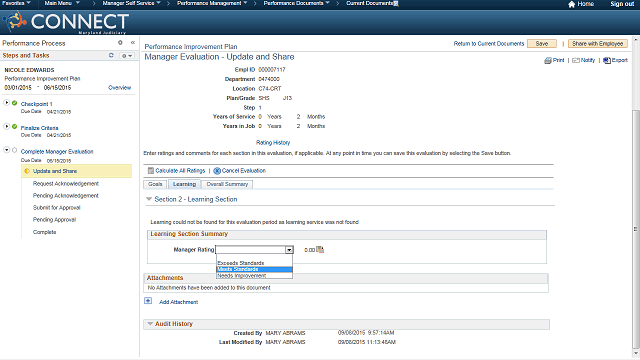The width and height of the screenshot is (640, 360).
Task: Click the rating details icon beside 0.00
Action: pos(320,249)
